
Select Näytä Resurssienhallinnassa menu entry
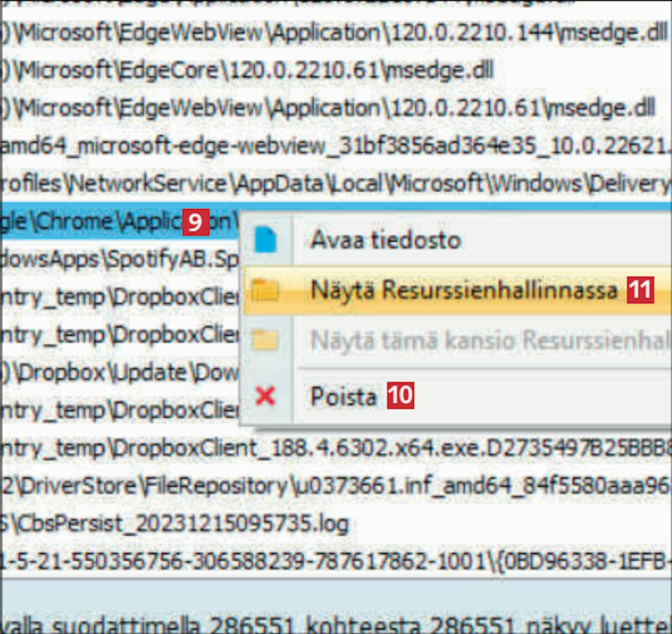click(x=464, y=291)
